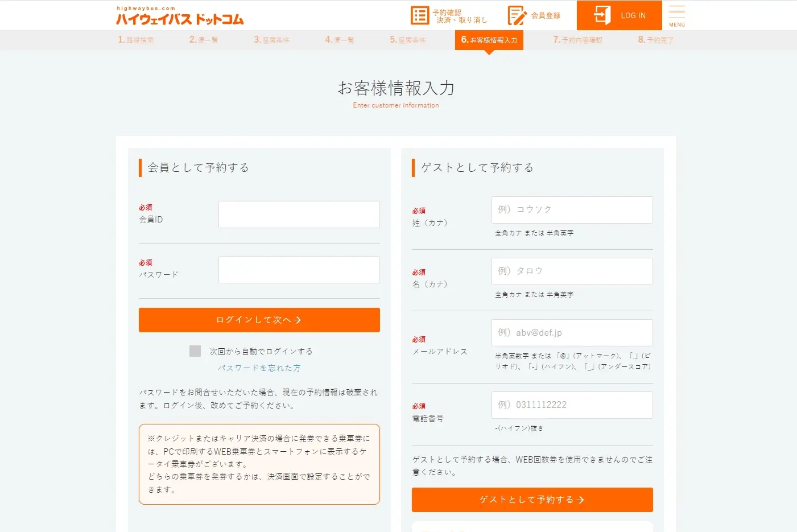Click the 会員登録 pencil icon
This screenshot has height=532, width=797.
click(515, 15)
